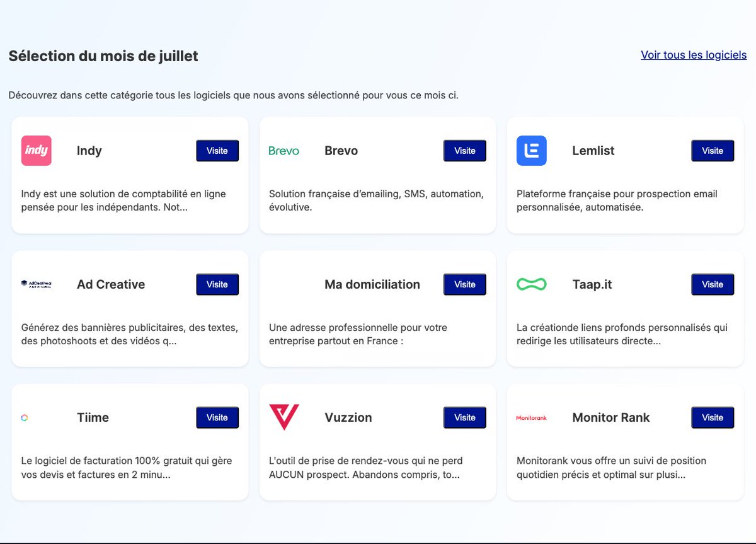The width and height of the screenshot is (756, 544).
Task: Open the Visite button for Brevo
Action: click(465, 151)
